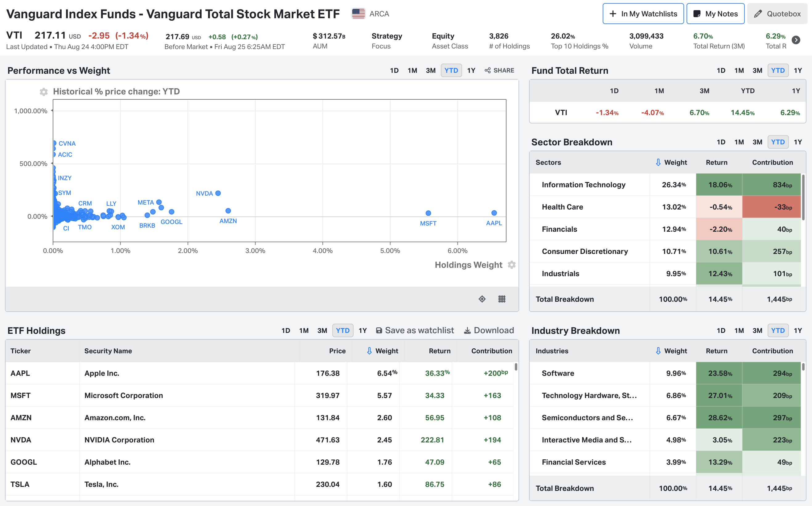The image size is (812, 506).
Task: Click the US flag icon beside ARCA
Action: (358, 14)
